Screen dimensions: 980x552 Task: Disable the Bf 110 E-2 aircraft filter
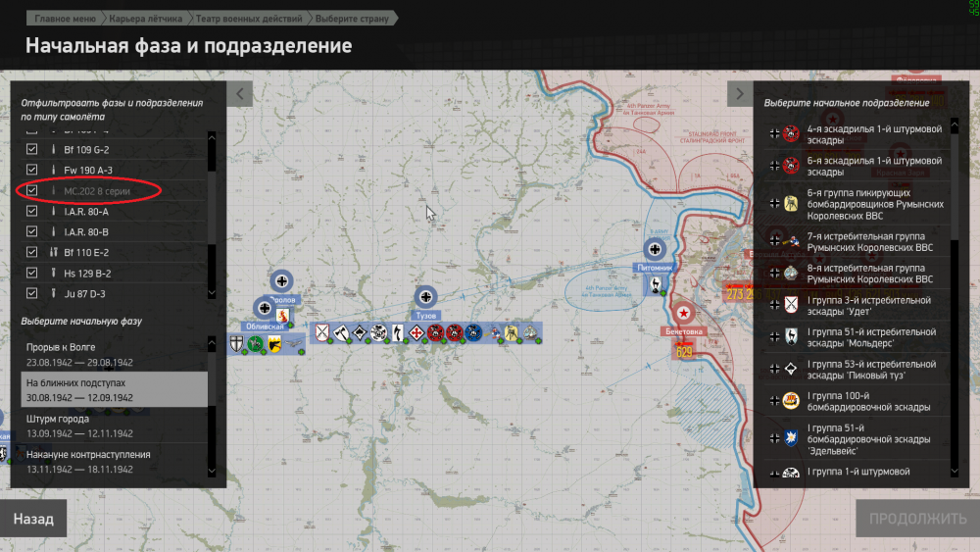tap(32, 252)
